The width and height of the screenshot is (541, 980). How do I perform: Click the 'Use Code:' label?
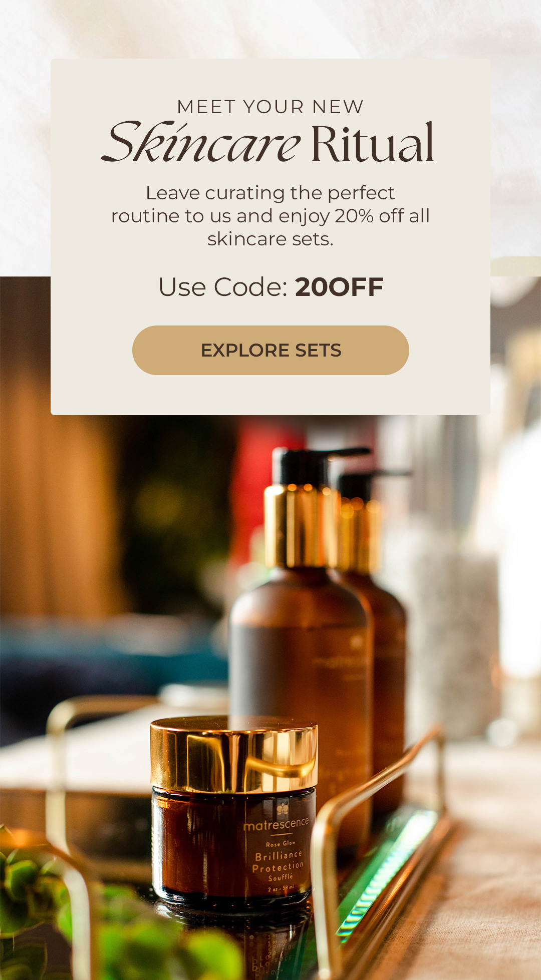coord(223,287)
